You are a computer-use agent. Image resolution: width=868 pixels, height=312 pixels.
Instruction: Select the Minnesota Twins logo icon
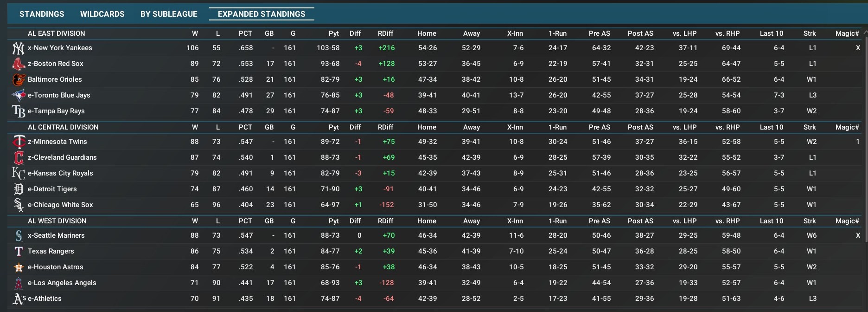18,142
